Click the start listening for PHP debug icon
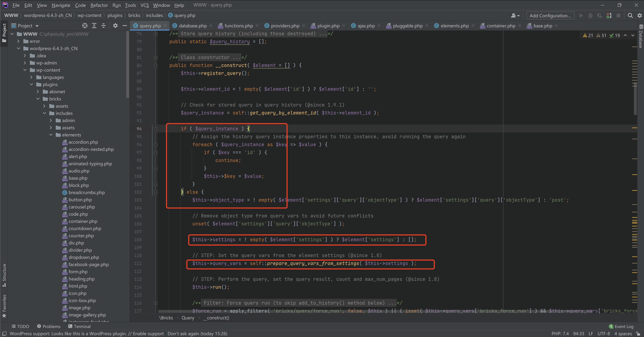Screen dimensions: 644x337 tap(609, 15)
